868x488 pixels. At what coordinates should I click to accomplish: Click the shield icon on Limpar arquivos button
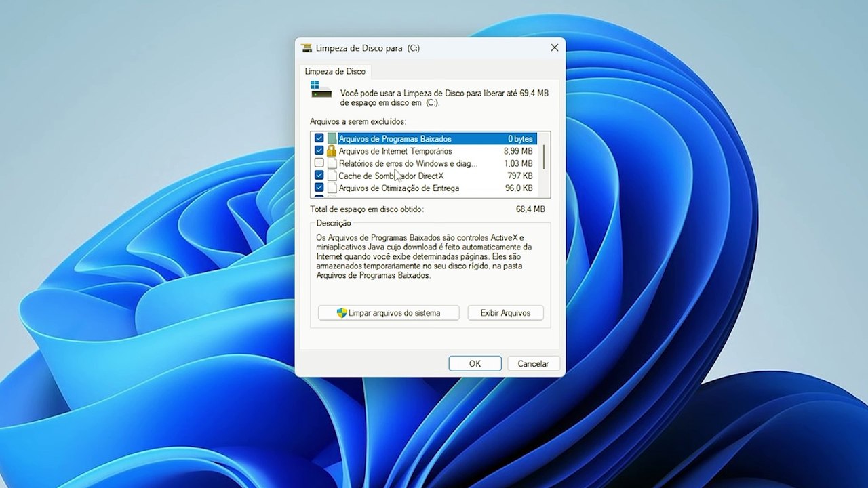pyautogui.click(x=342, y=313)
